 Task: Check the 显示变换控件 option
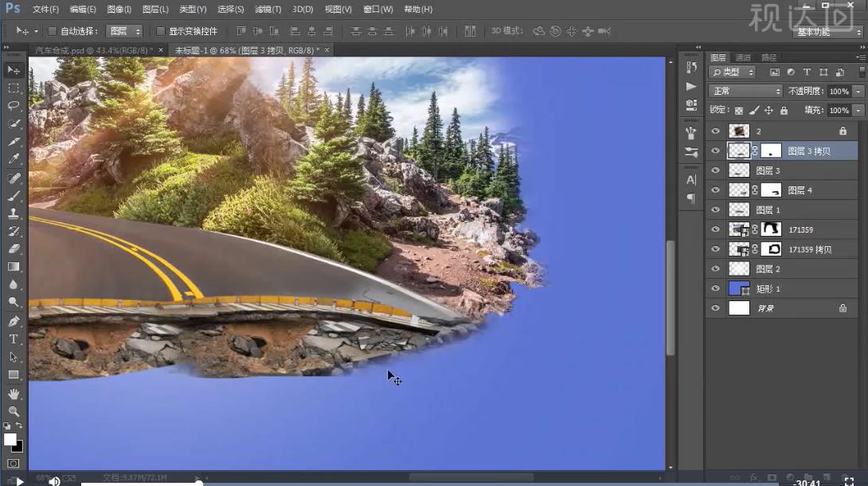click(x=161, y=31)
